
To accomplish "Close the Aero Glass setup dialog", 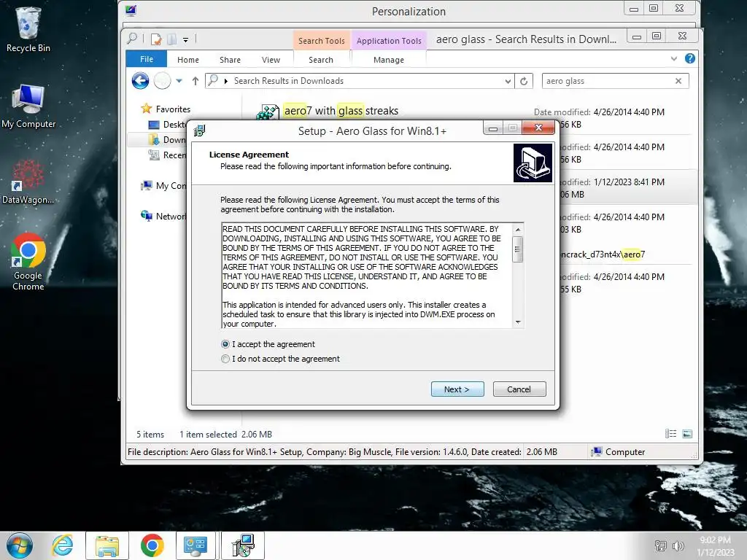I will tap(538, 128).
